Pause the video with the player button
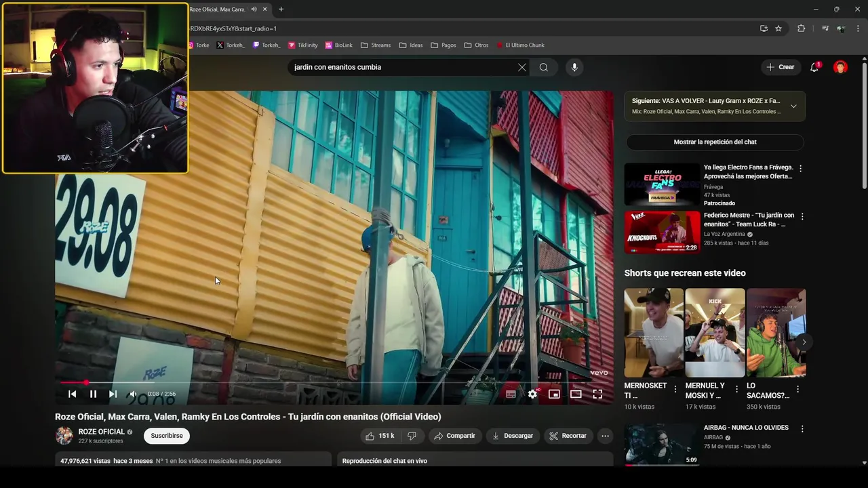868x488 pixels. 93,394
